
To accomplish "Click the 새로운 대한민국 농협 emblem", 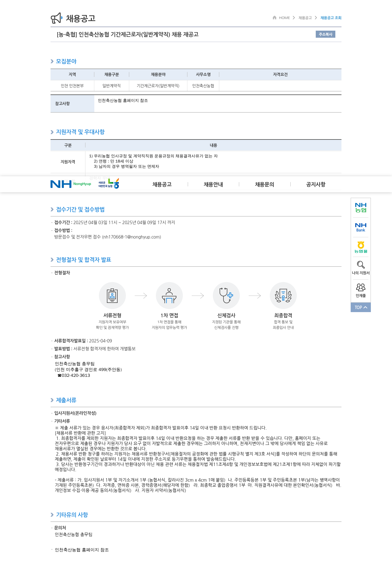I will (x=109, y=184).
